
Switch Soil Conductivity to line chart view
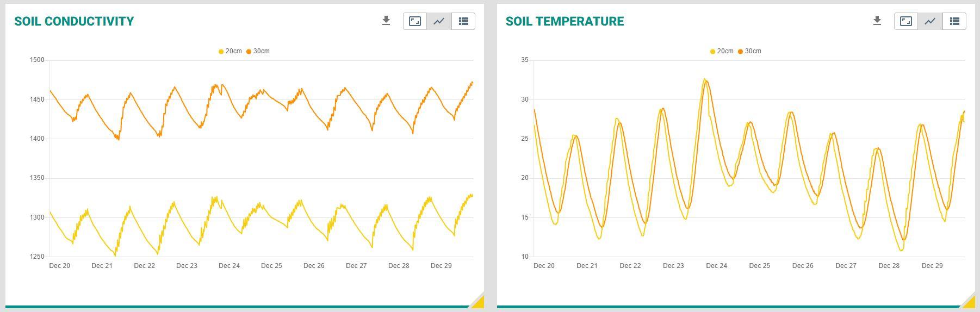439,21
